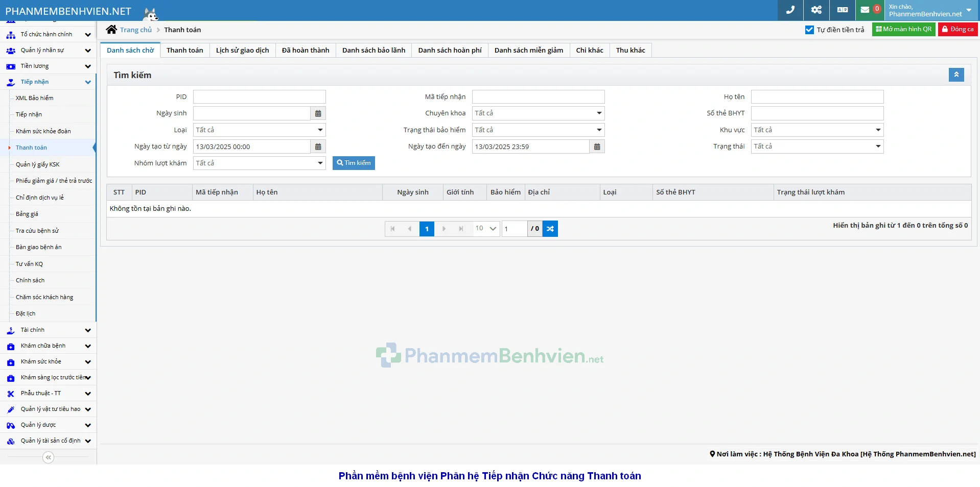Open the page size dropdown showing 10
980x487 pixels.
click(x=486, y=229)
